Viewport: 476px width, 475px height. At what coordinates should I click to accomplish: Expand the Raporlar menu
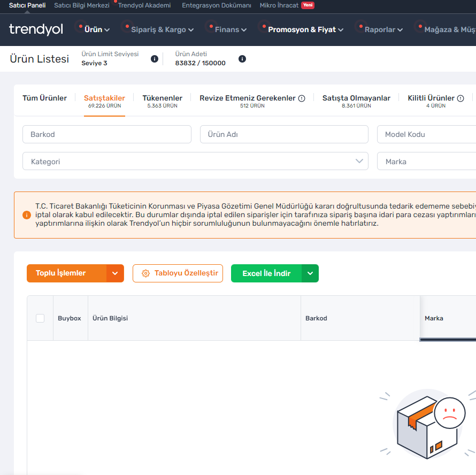coord(383,29)
